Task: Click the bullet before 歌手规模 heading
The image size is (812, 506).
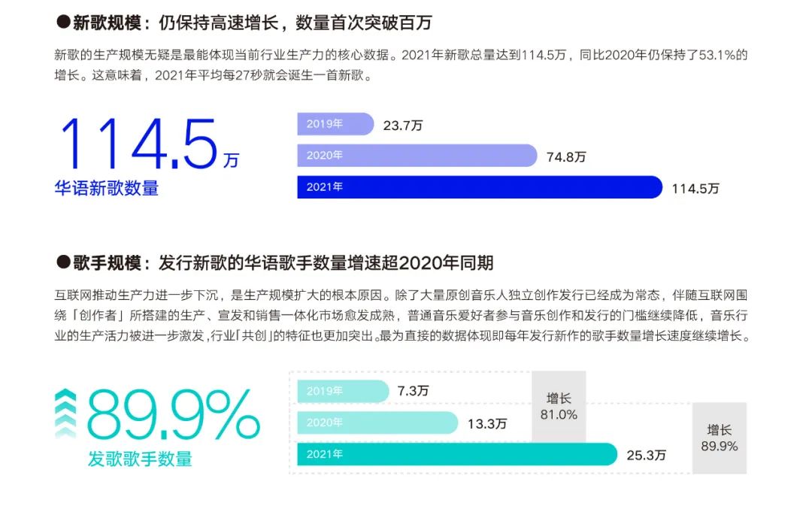Action: point(63,263)
